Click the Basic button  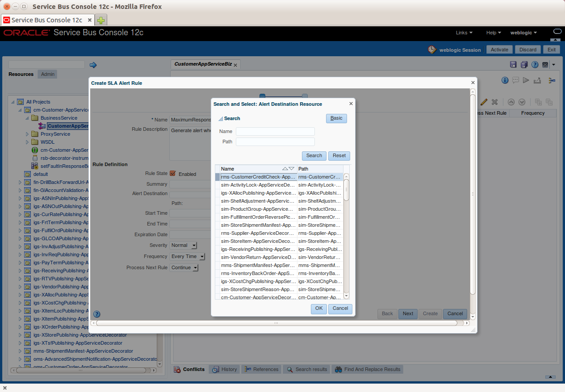(x=336, y=118)
